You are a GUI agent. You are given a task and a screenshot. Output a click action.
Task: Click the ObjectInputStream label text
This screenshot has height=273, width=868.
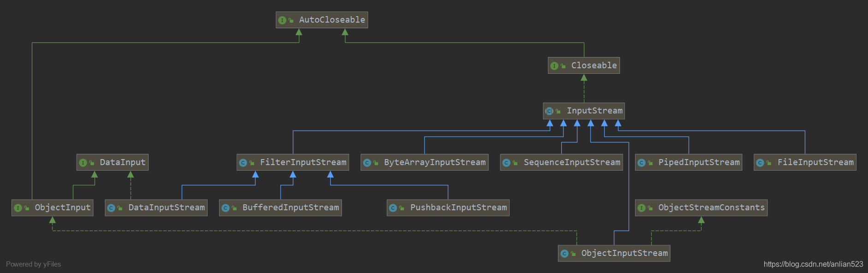point(624,253)
